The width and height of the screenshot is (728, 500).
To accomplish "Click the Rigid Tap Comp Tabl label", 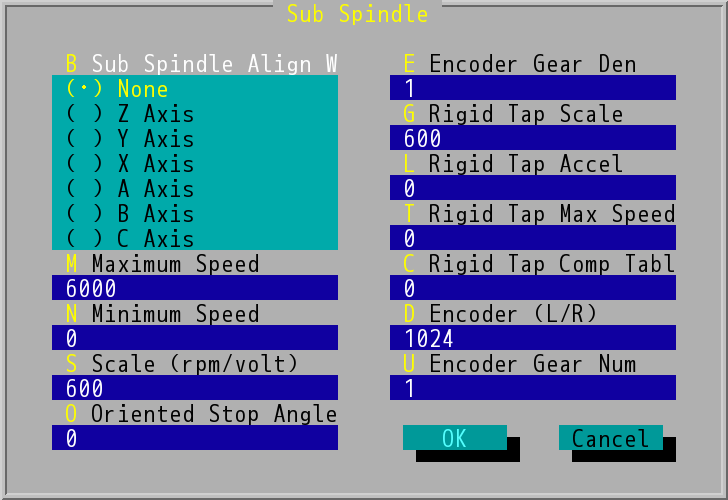I will tap(540, 263).
